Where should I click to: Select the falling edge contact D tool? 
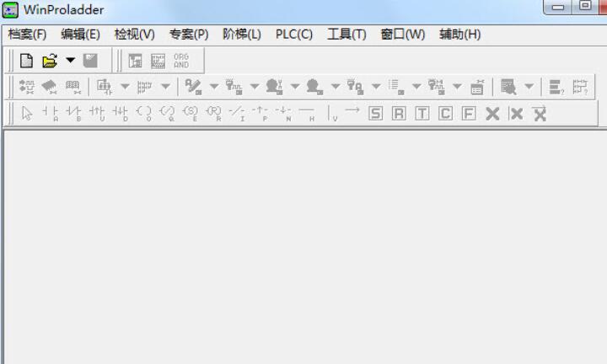120,114
